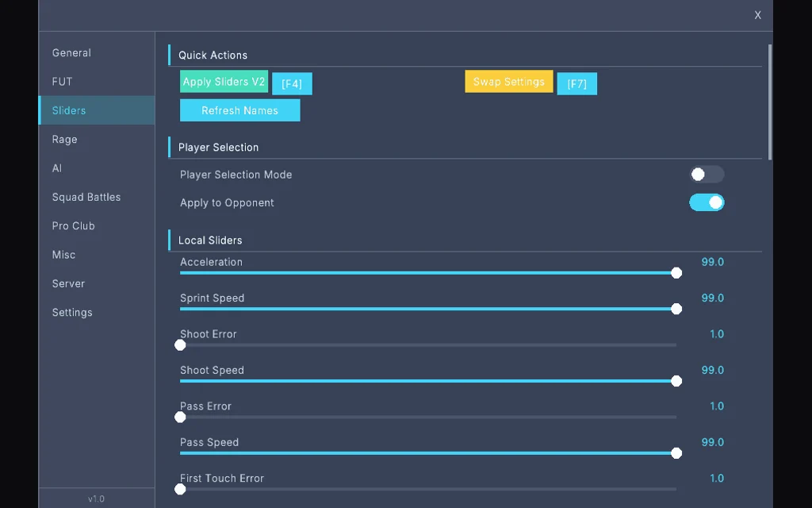Click the Pass Speed value 99.0
Viewport: 812px width, 508px height.
click(x=713, y=442)
